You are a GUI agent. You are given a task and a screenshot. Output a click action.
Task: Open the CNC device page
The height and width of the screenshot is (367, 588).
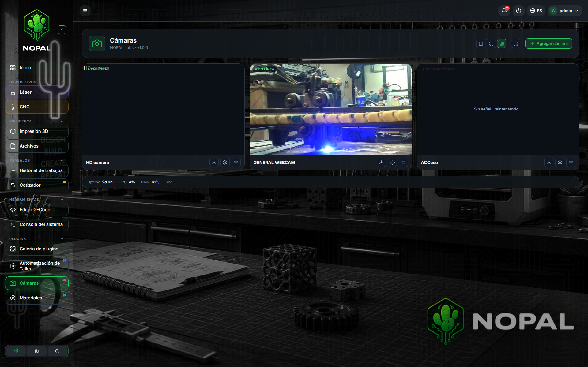[37, 107]
